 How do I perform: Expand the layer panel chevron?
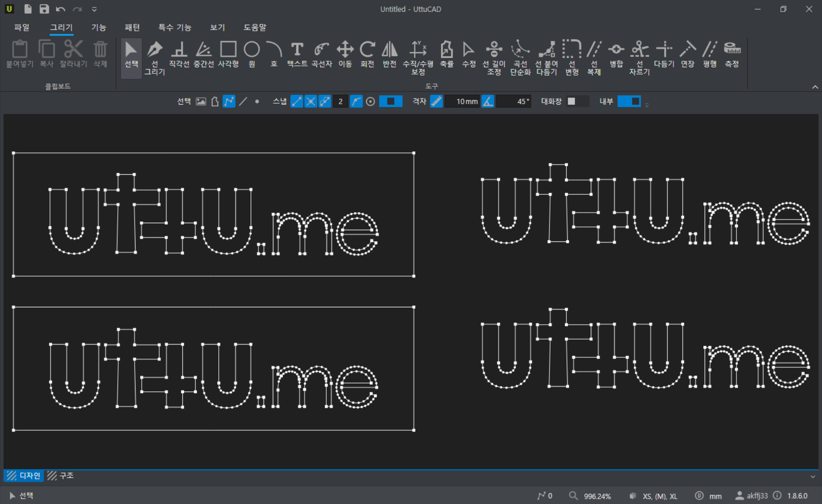[x=813, y=477]
